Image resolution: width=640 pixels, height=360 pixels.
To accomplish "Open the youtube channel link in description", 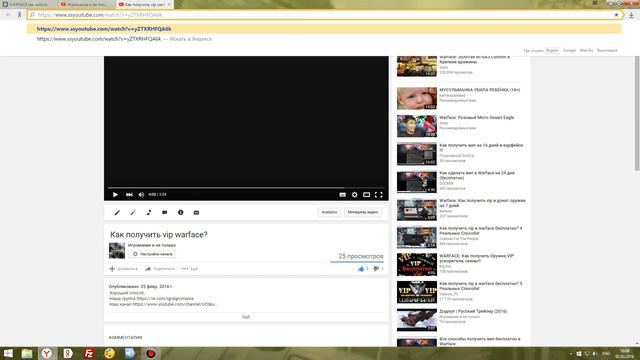I will coord(175,304).
